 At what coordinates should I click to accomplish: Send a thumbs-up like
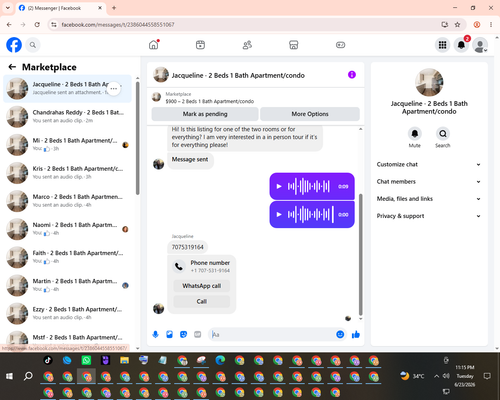(x=356, y=334)
